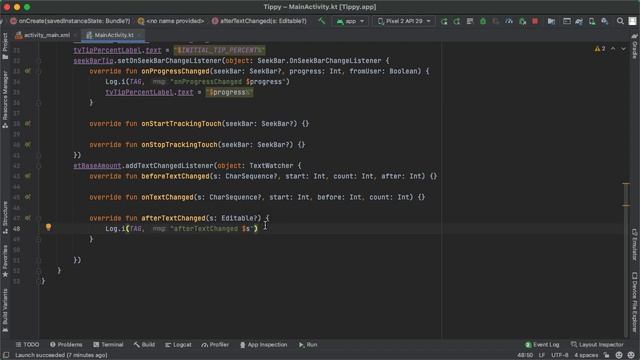The image size is (640, 360).
Task: Click the user account avatar icon
Action: click(632, 21)
